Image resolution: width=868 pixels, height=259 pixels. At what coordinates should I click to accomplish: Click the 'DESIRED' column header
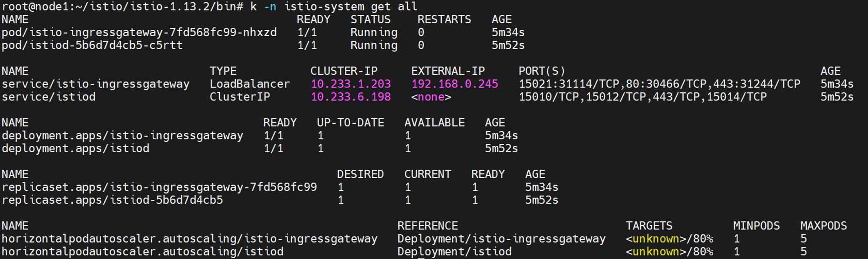(x=360, y=174)
